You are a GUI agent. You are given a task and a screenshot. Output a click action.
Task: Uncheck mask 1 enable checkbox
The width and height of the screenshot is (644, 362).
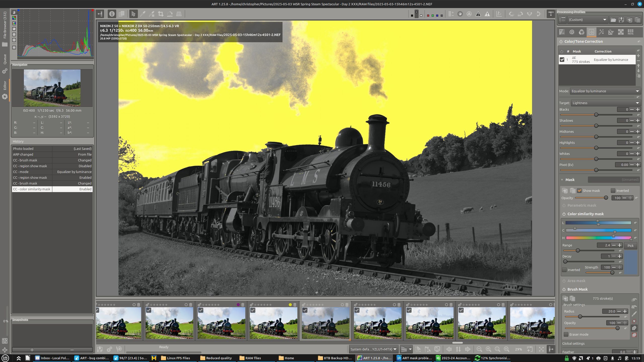(x=562, y=60)
